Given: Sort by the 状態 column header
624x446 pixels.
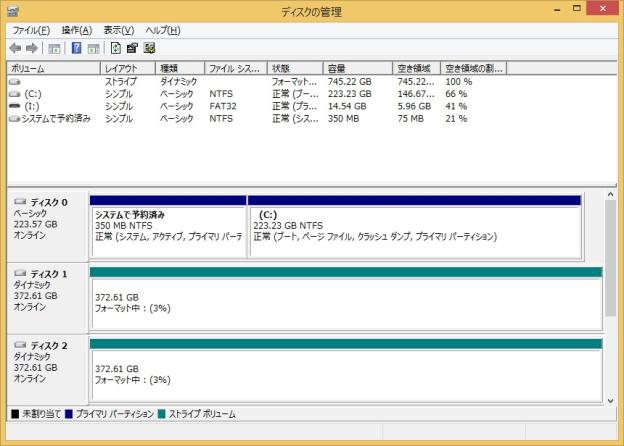Looking at the screenshot, I should (295, 68).
